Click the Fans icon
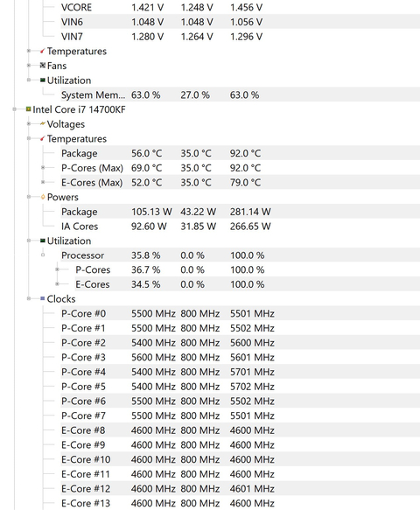This screenshot has width=420, height=510. [x=43, y=66]
